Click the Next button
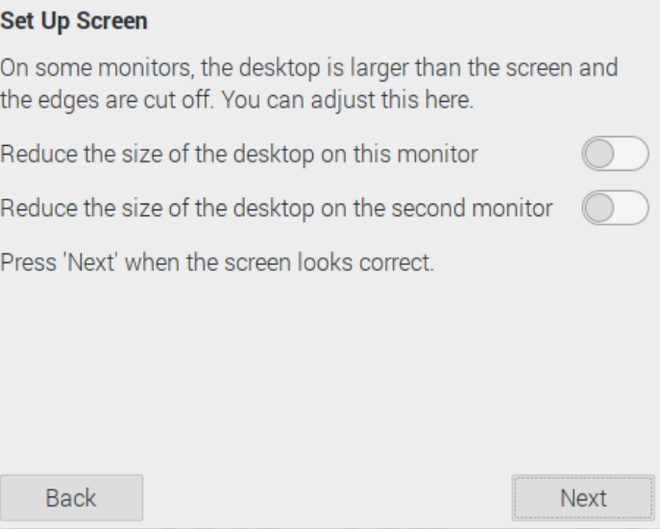The image size is (660, 529). point(582,498)
